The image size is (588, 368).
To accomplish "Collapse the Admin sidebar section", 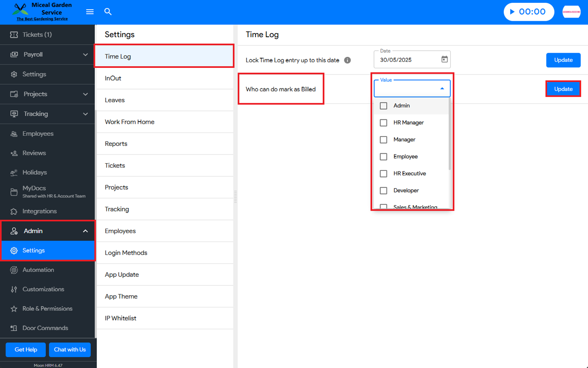I will [85, 231].
